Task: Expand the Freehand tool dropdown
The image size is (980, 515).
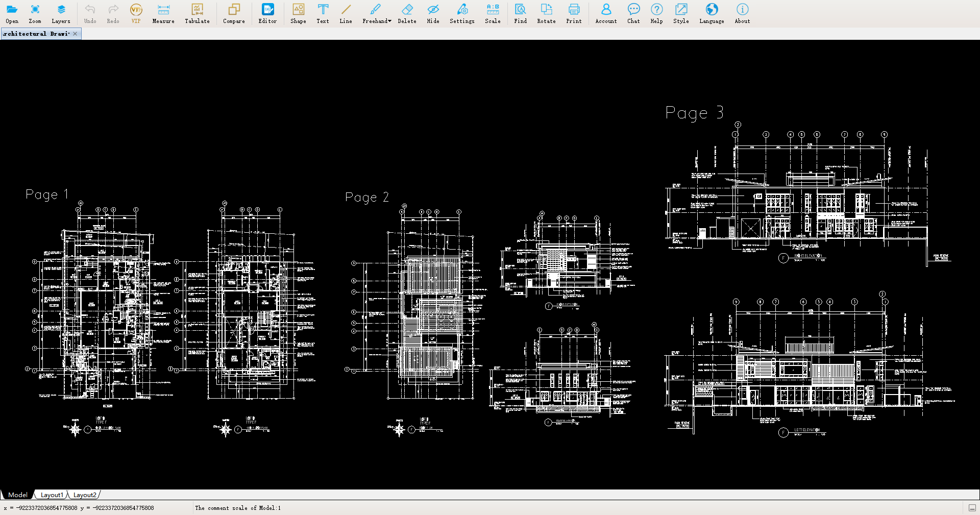Action: coord(389,21)
